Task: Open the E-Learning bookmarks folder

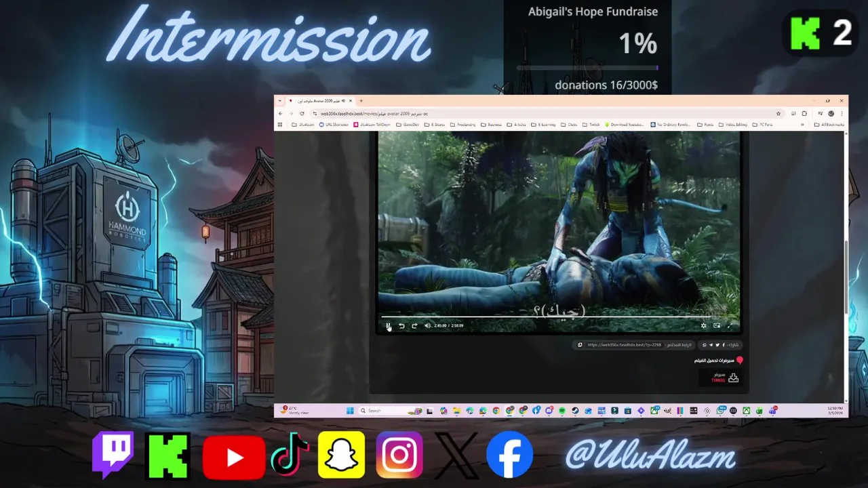Action: pos(543,125)
